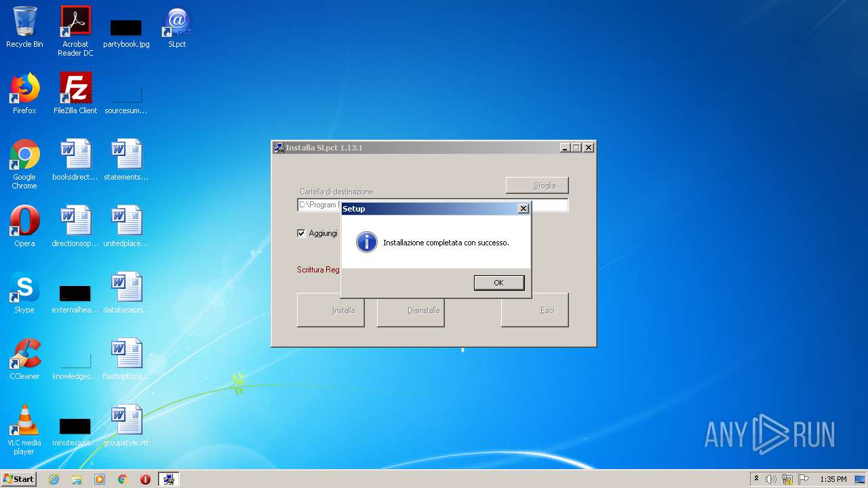Viewport: 868px width, 488px height.
Task: Select the booksdirect... Word document
Action: coord(75,160)
